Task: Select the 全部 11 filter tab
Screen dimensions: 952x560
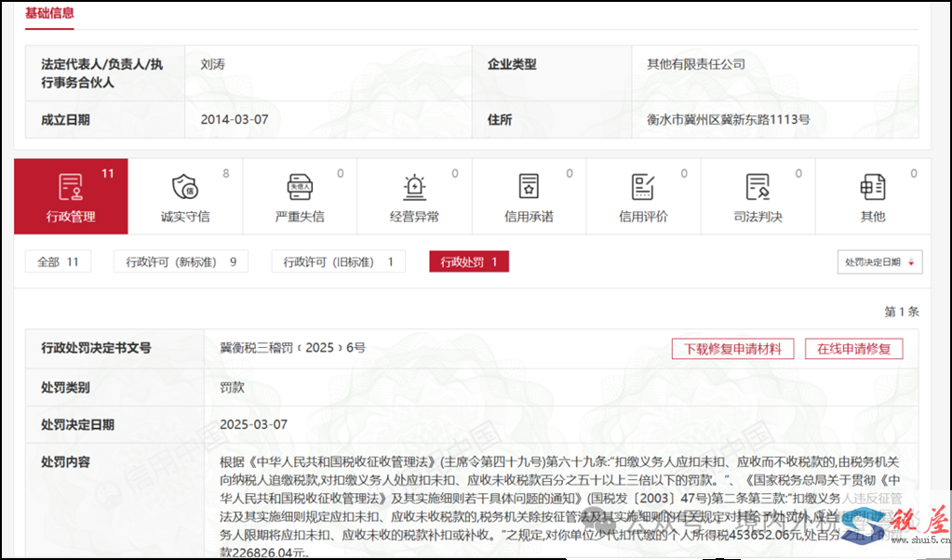Action: 58,262
